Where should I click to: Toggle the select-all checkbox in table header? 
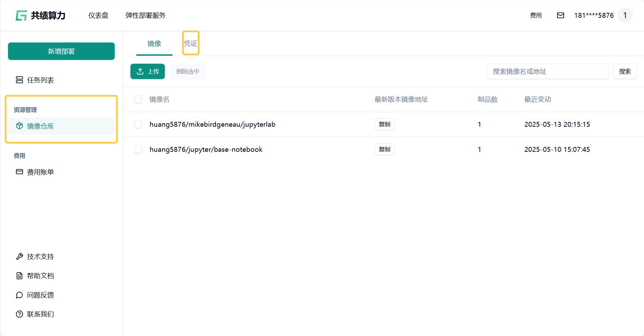(x=138, y=99)
